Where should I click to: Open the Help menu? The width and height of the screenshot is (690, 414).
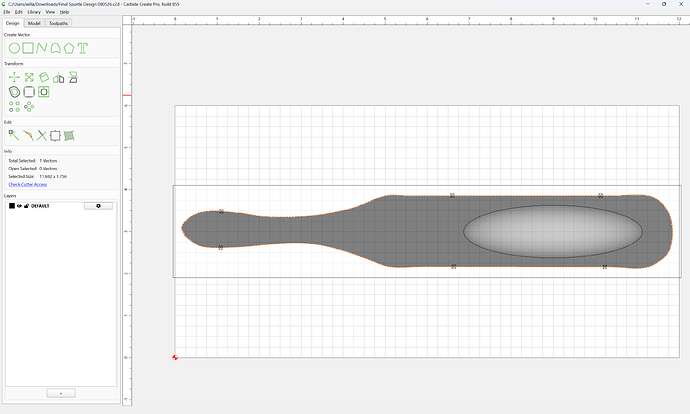pos(64,12)
